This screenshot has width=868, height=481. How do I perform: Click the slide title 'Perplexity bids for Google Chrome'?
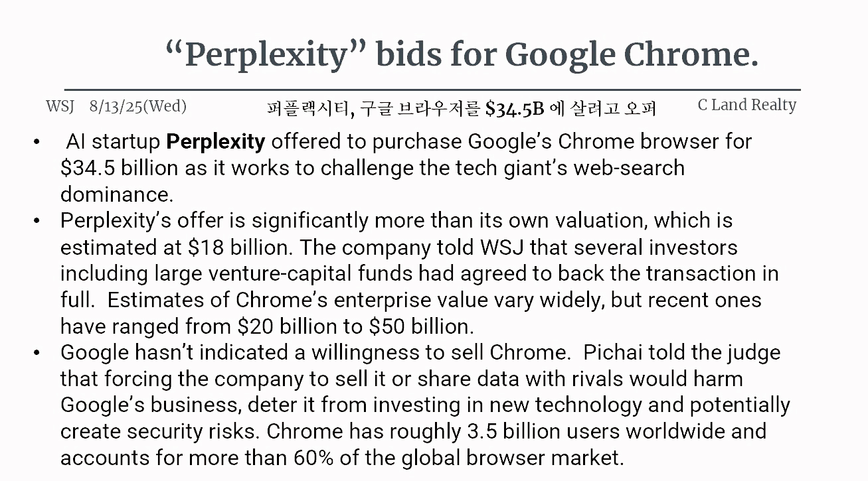click(462, 54)
